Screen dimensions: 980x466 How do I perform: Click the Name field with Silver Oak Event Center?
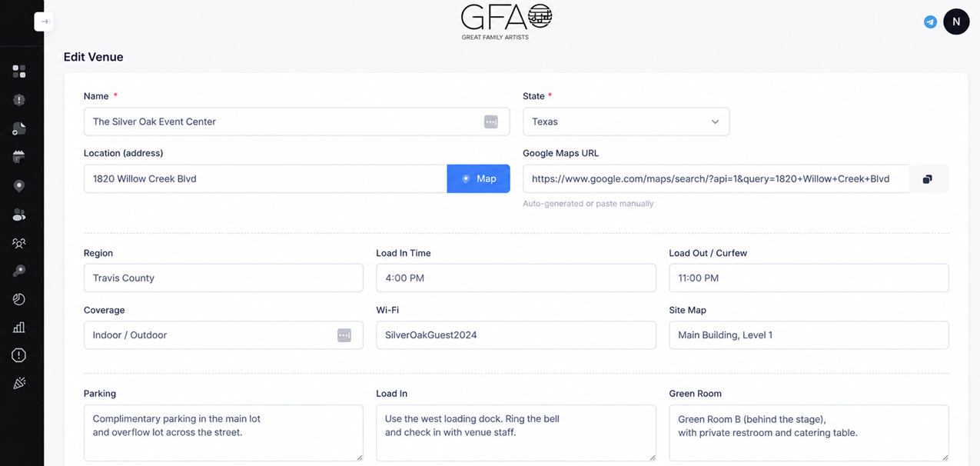297,121
